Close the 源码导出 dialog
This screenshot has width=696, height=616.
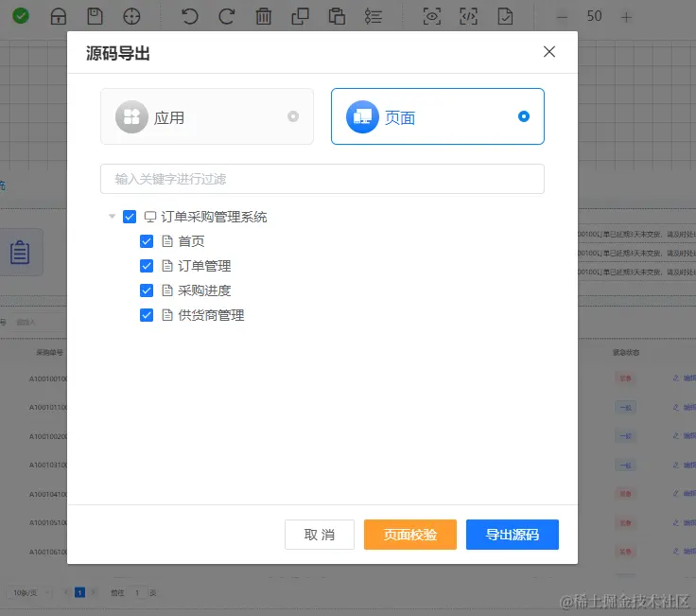pyautogui.click(x=549, y=51)
